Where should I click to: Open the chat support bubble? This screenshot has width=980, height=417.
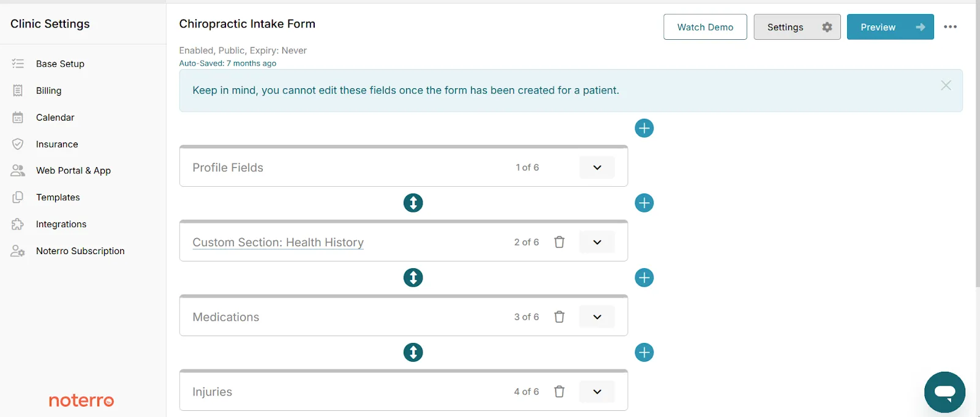tap(944, 392)
